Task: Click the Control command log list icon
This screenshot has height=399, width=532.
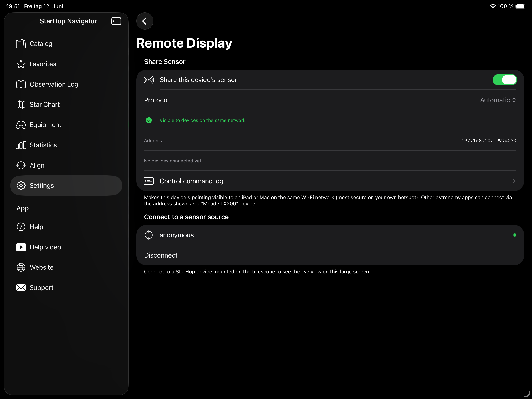Action: click(149, 181)
